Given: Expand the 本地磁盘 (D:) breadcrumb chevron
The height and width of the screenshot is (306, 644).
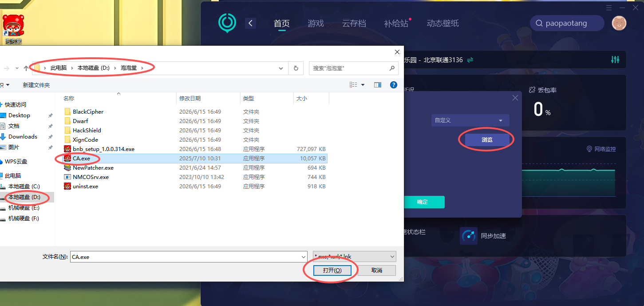Looking at the screenshot, I should 115,68.
